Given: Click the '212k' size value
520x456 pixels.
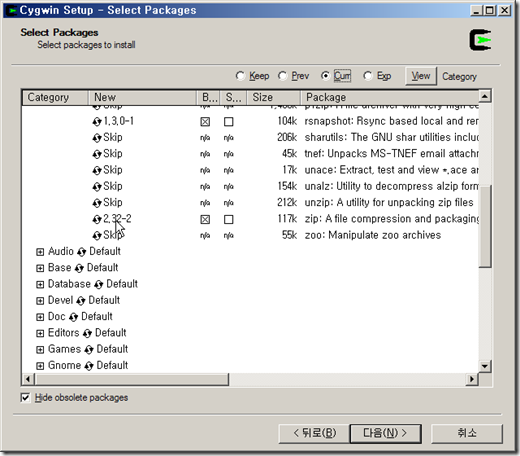Looking at the screenshot, I should [x=287, y=203].
